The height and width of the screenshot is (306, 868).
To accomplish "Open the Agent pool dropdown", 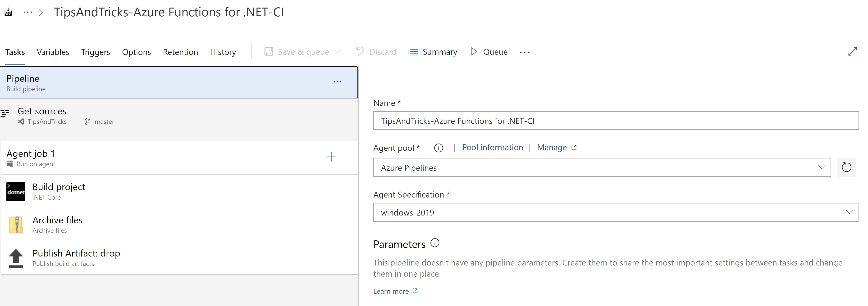I will 602,167.
